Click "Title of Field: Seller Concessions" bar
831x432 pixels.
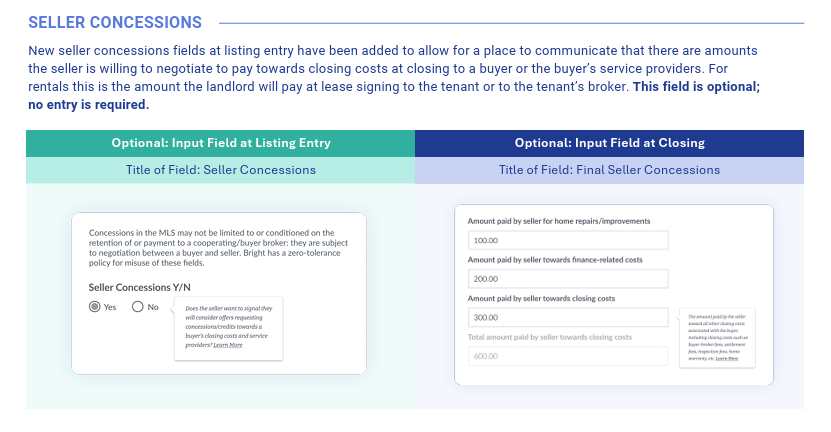[221, 170]
